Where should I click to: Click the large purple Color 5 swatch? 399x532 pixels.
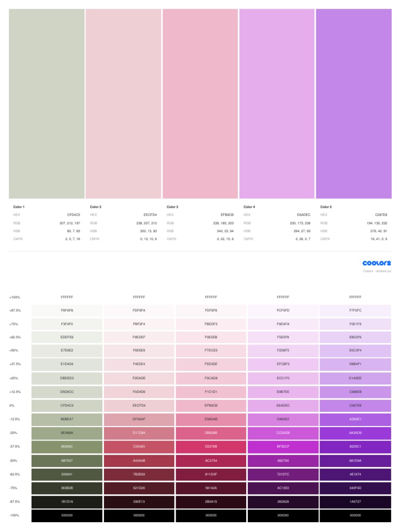point(354,103)
